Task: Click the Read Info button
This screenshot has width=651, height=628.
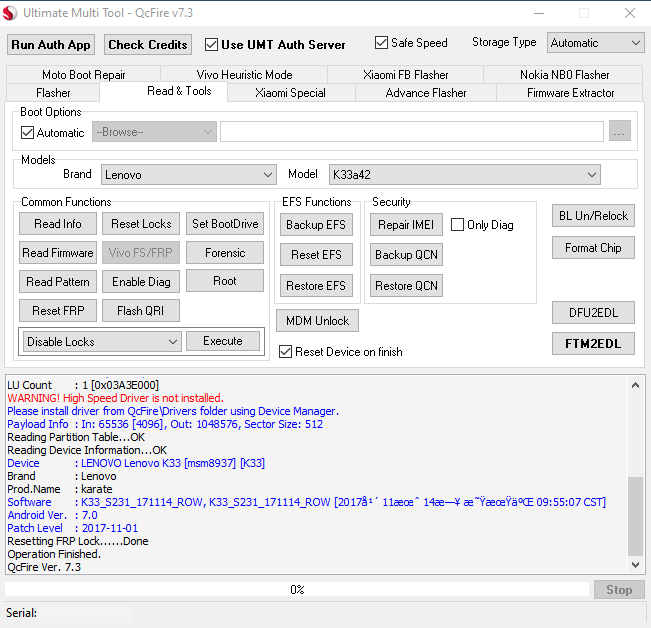Action: coord(58,224)
